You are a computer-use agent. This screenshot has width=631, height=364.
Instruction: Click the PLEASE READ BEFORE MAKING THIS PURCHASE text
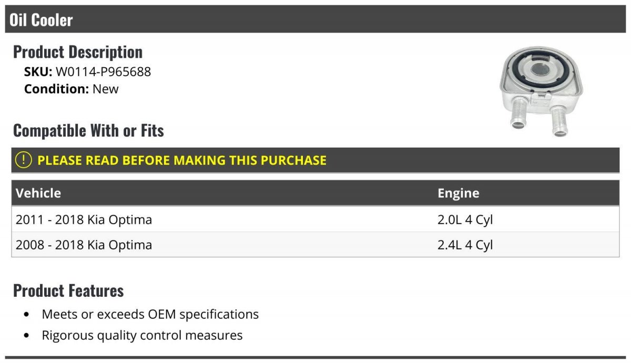[x=182, y=160]
